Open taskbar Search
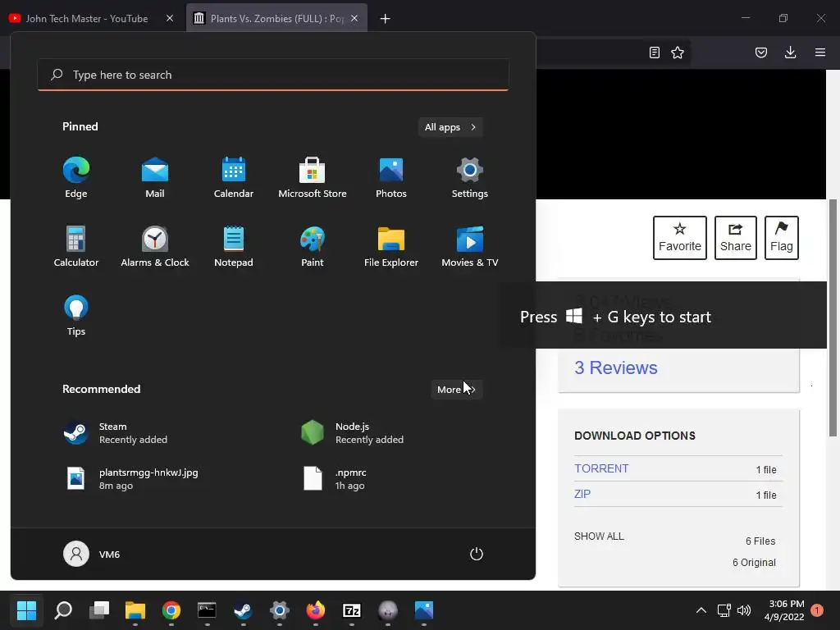 pyautogui.click(x=63, y=610)
